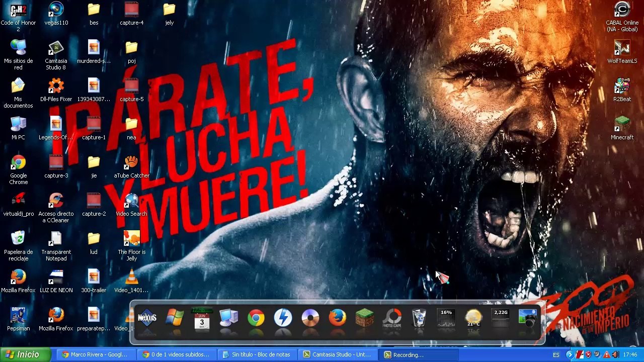Open PhotoScape from the dock
Image resolution: width=644 pixels, height=362 pixels.
392,318
